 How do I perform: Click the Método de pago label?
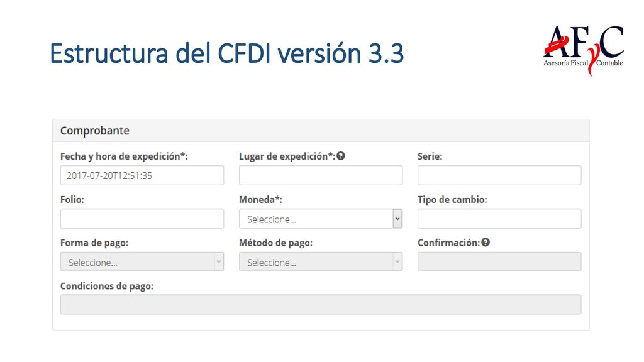[x=276, y=243]
